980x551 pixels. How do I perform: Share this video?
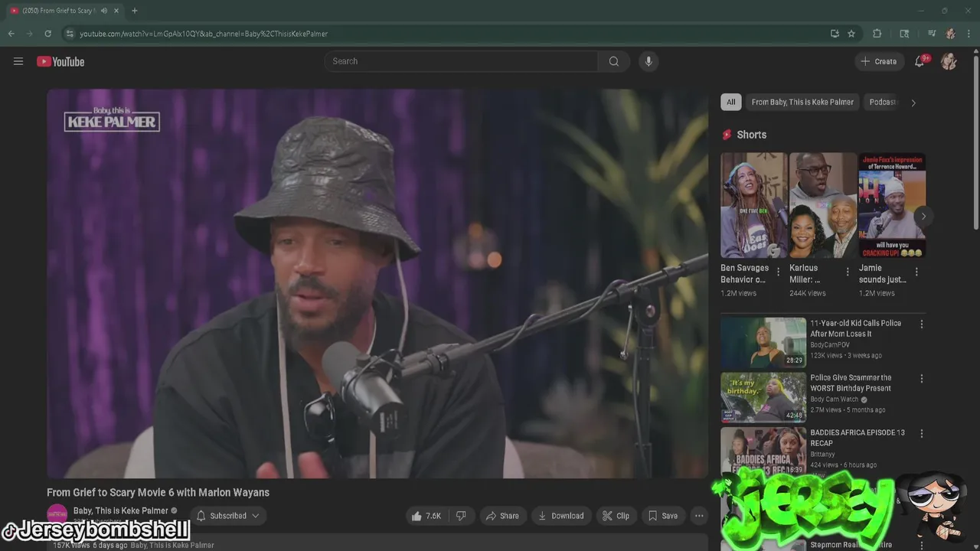[502, 516]
